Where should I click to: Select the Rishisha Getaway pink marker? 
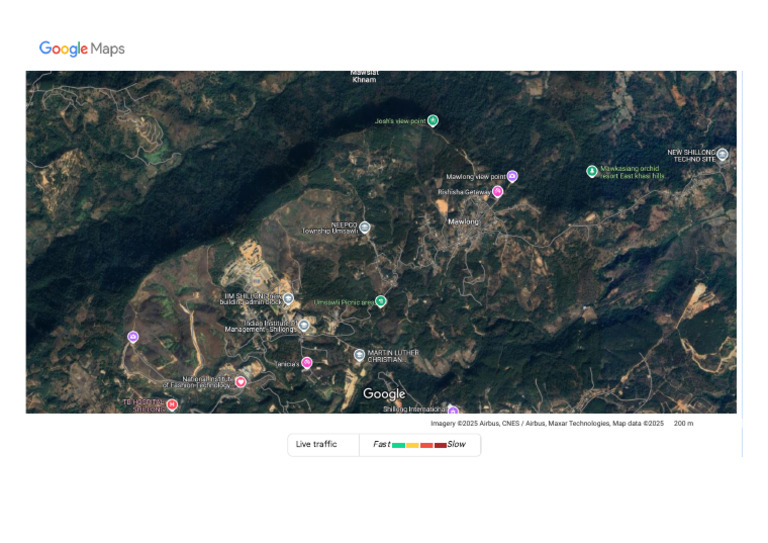click(498, 191)
